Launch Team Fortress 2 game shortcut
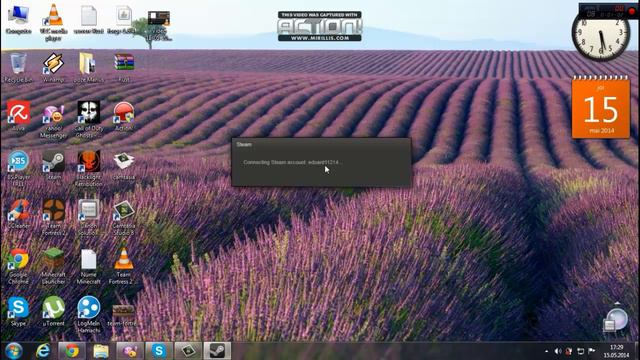 pos(53,217)
